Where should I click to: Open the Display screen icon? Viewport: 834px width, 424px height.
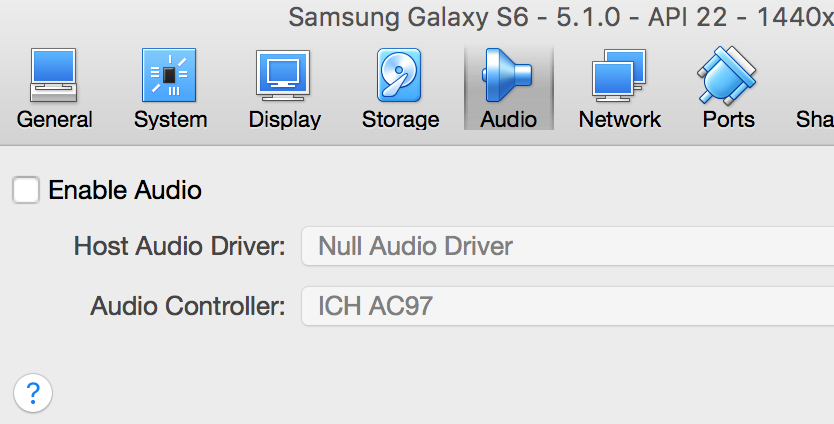284,75
